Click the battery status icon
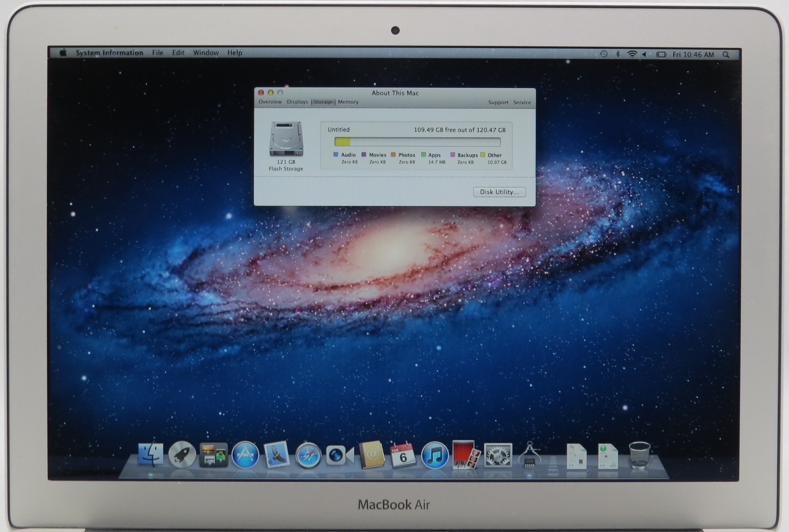Image resolution: width=789 pixels, height=532 pixels. [x=661, y=55]
